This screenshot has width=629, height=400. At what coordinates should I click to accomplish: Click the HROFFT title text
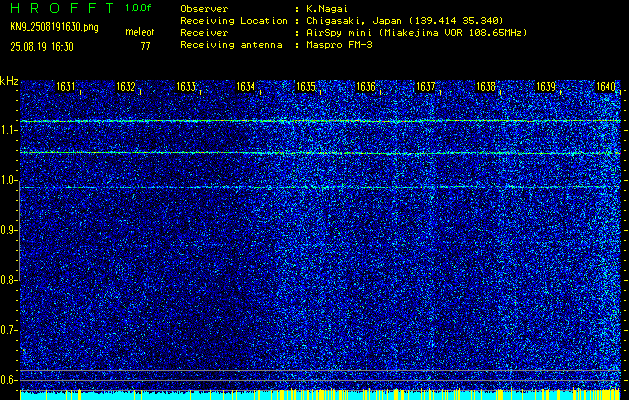coord(62,8)
